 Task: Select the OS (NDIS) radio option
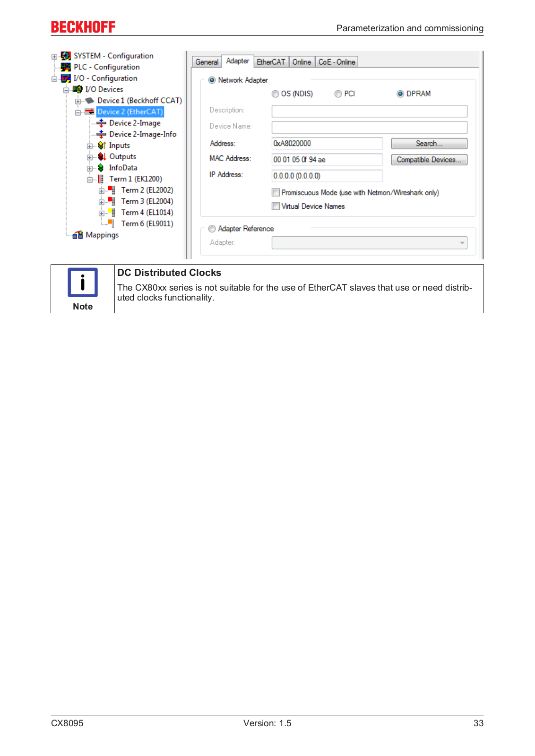click(x=275, y=94)
